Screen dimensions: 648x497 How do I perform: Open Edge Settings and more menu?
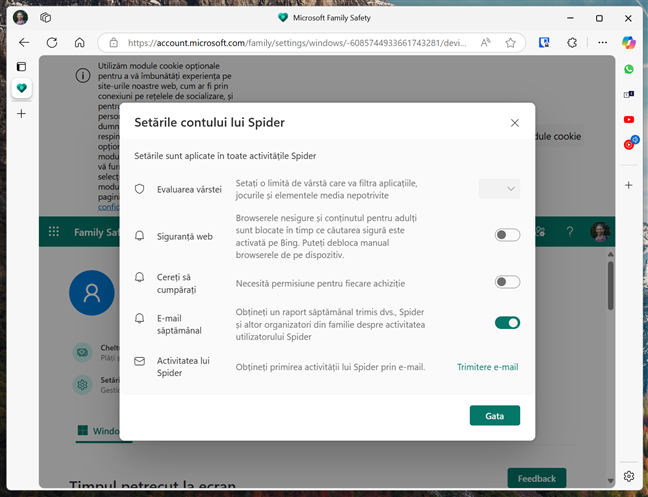603,43
